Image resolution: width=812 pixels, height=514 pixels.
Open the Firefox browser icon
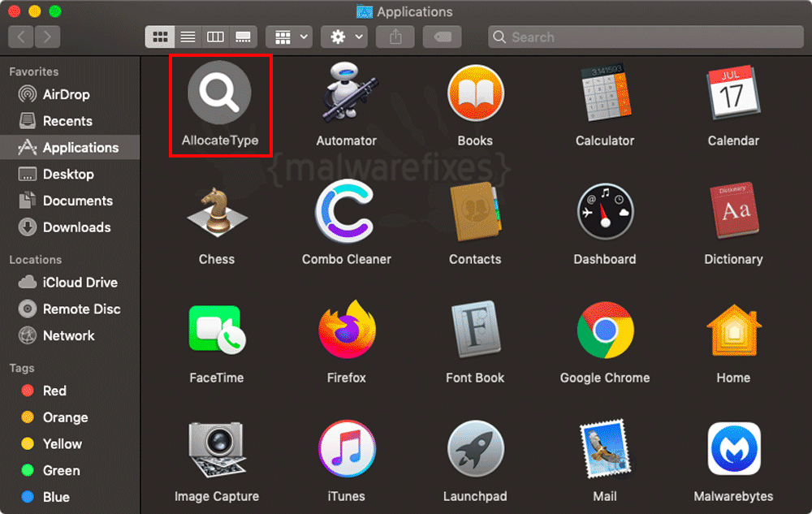pyautogui.click(x=347, y=329)
